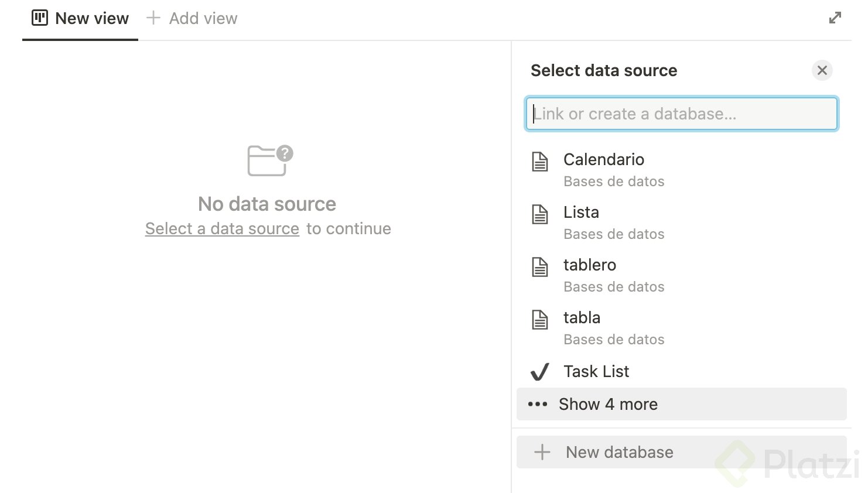Click the board icon on New view tab

(40, 18)
